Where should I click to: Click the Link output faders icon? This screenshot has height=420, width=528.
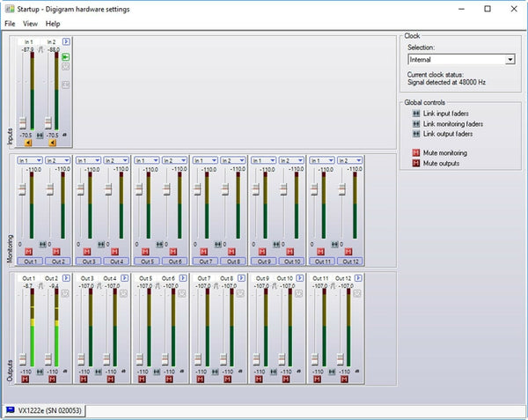pyautogui.click(x=416, y=135)
